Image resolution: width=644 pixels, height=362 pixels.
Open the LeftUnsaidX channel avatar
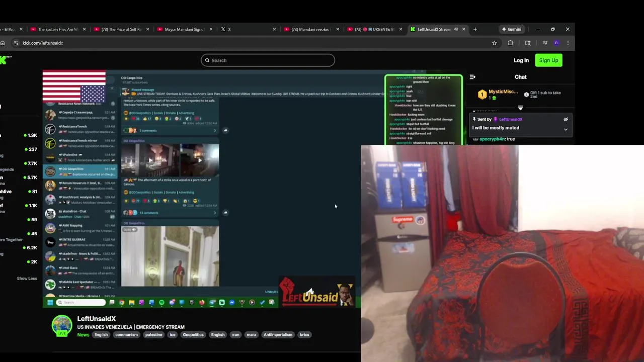click(x=62, y=325)
